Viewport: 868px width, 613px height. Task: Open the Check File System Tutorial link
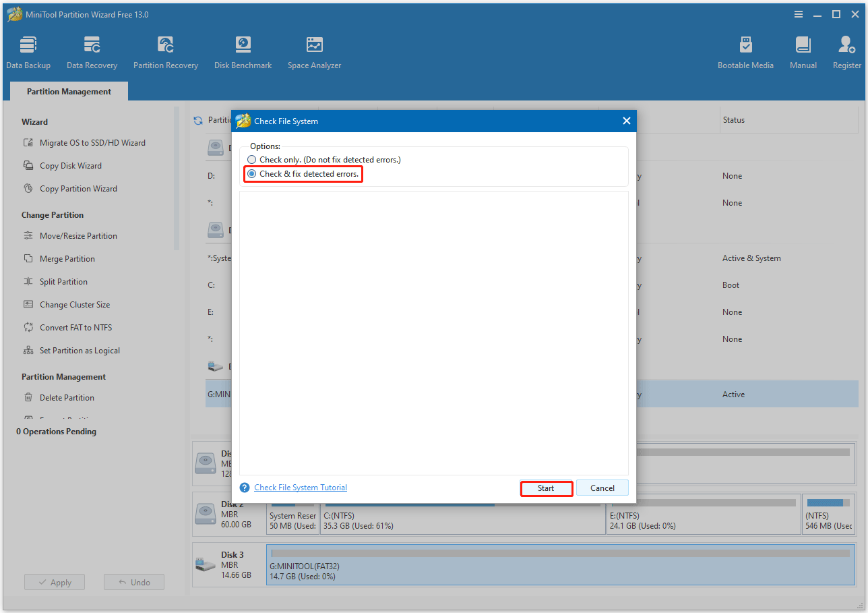(x=301, y=488)
